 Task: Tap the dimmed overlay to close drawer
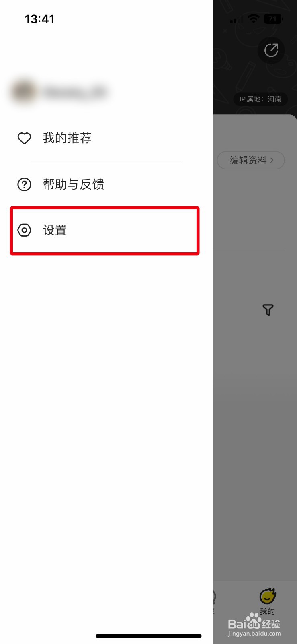click(255, 402)
